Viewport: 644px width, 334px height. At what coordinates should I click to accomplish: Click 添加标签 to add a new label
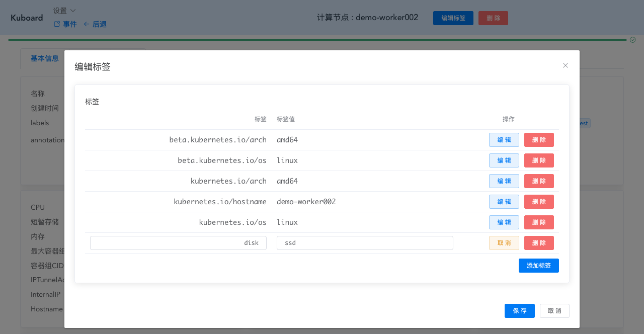point(539,265)
